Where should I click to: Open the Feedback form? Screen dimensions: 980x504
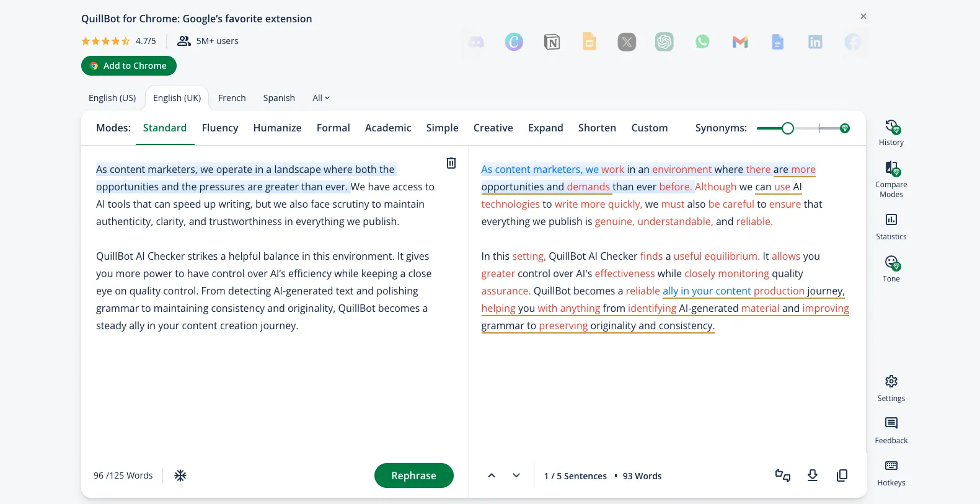(891, 431)
